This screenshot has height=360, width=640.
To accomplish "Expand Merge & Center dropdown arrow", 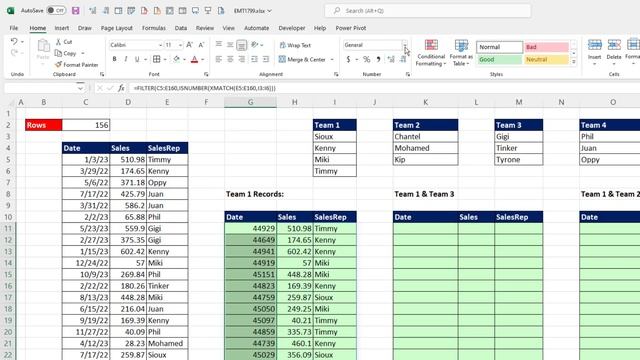I will click(x=332, y=60).
